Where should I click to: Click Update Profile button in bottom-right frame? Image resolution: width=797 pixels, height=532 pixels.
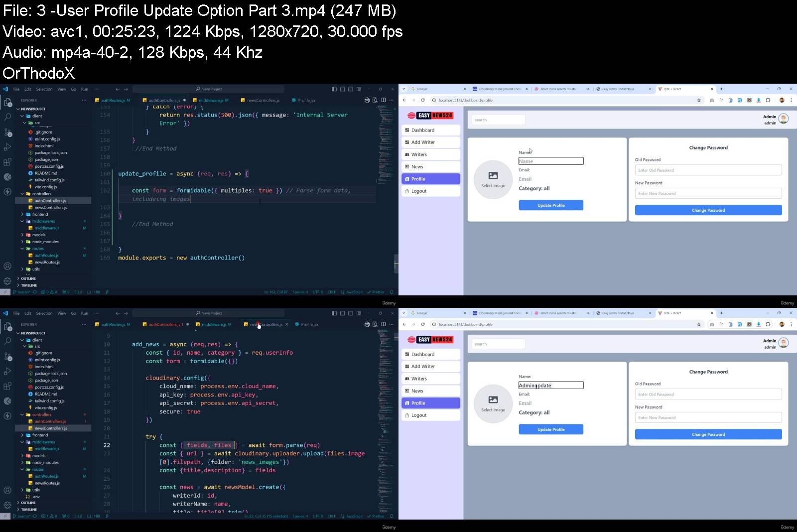551,429
